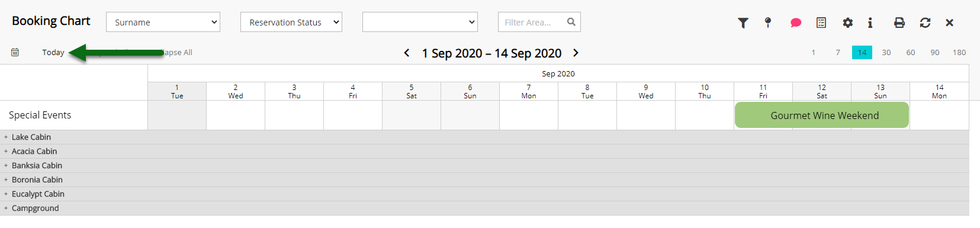Open the empty third dropdown
Screen dimensions: 980x228
pos(420,22)
